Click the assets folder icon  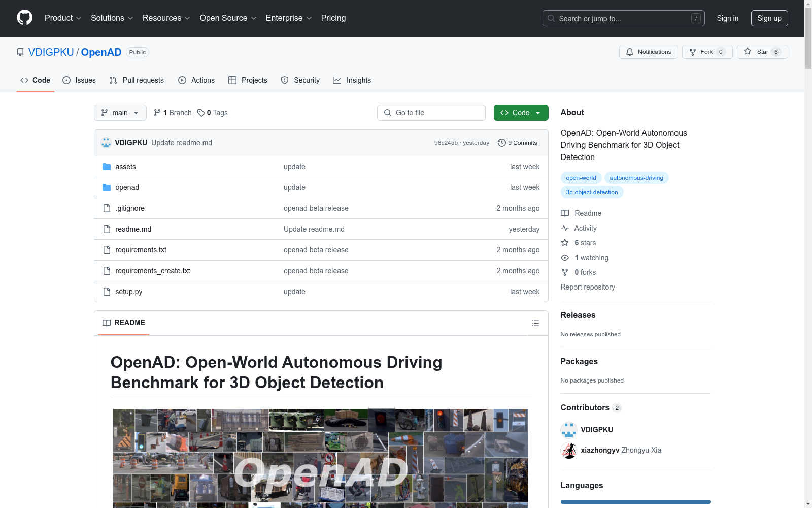pyautogui.click(x=107, y=167)
